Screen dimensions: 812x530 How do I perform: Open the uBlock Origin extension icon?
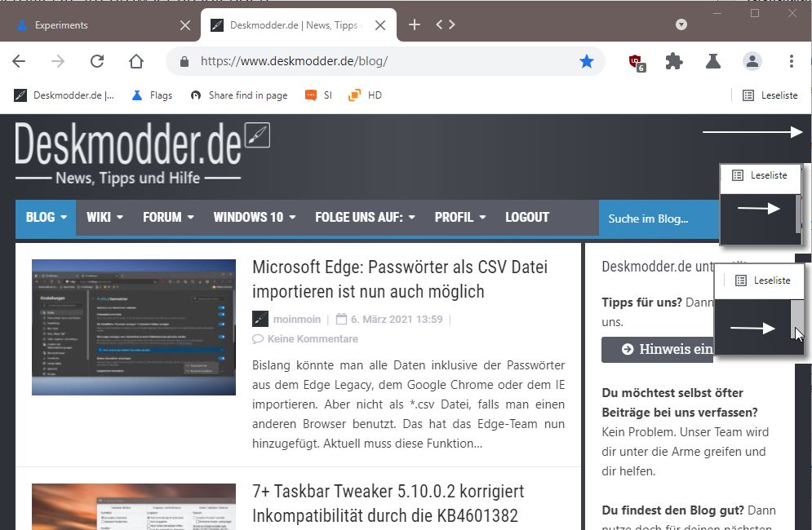[637, 62]
